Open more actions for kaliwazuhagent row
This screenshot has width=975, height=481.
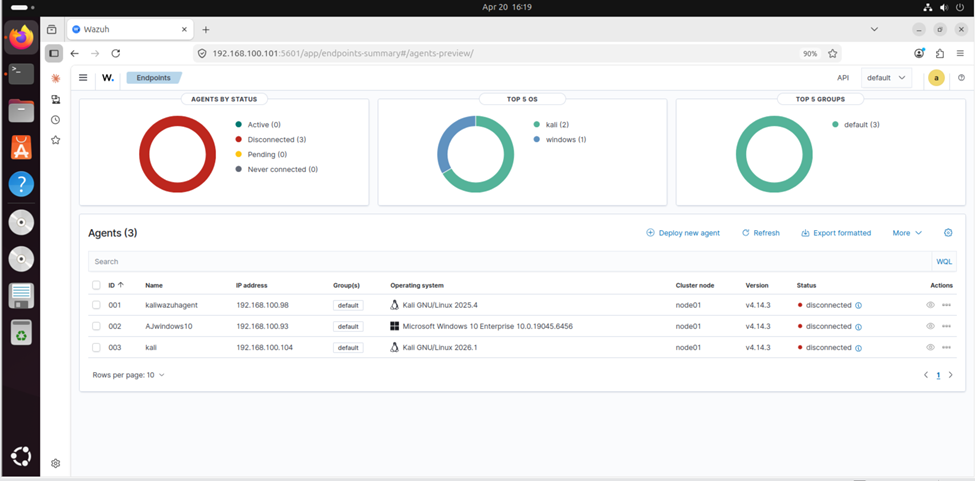coord(946,305)
